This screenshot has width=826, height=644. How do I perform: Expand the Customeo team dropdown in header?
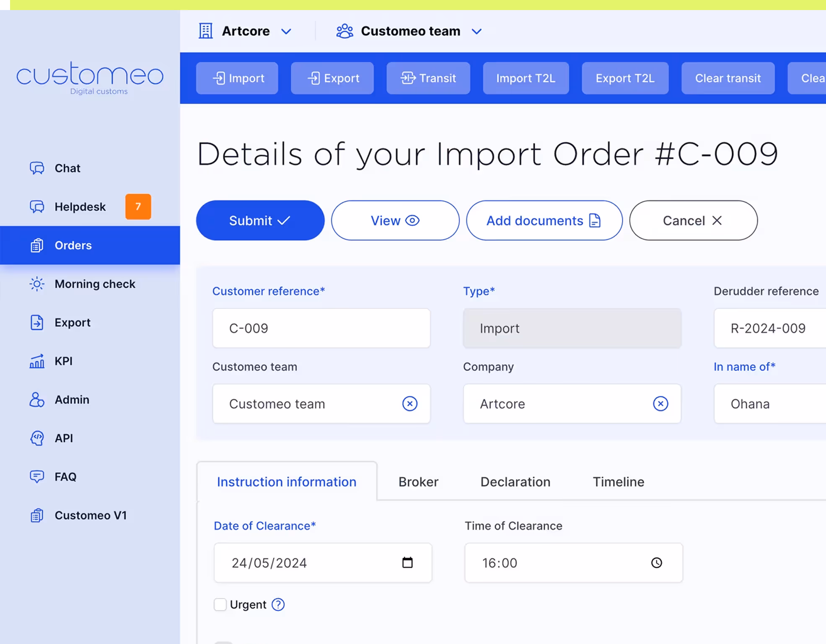(409, 31)
